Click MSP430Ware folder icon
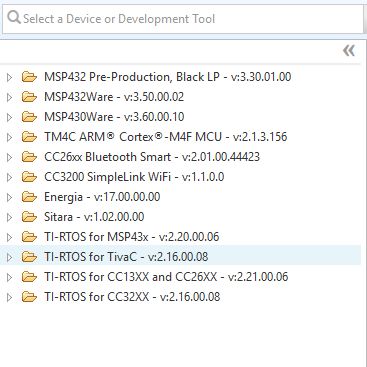Screen dimensions: 367x367 [x=29, y=117]
